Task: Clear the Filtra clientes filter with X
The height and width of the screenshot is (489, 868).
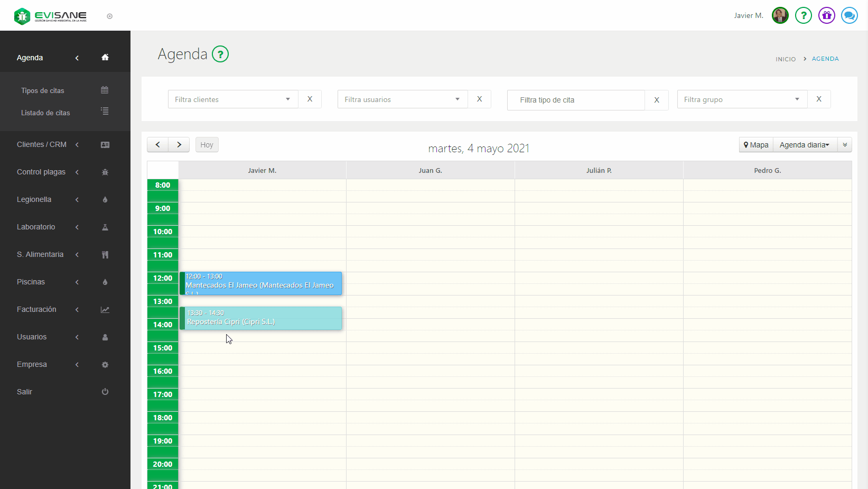Action: click(x=310, y=99)
